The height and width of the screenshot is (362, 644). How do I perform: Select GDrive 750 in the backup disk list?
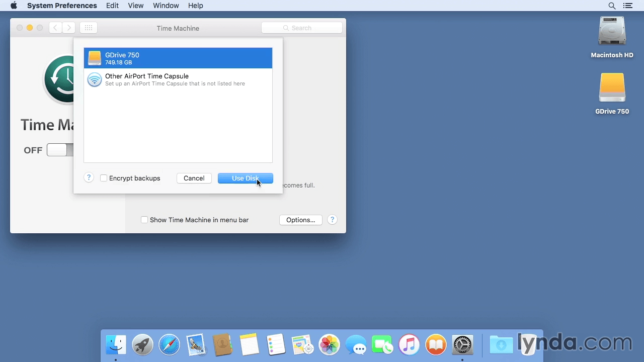178,58
